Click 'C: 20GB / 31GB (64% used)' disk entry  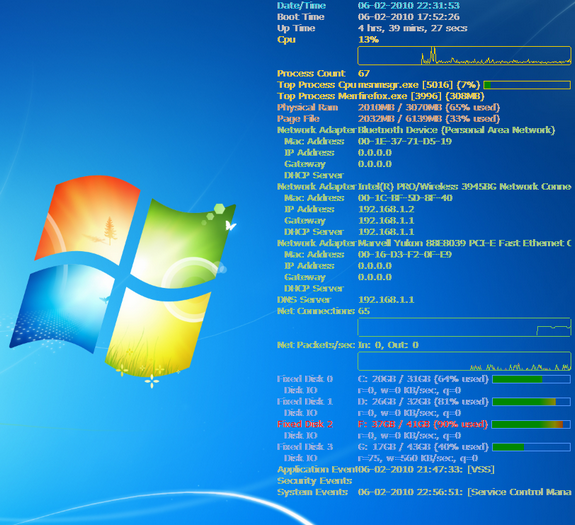pos(423,379)
